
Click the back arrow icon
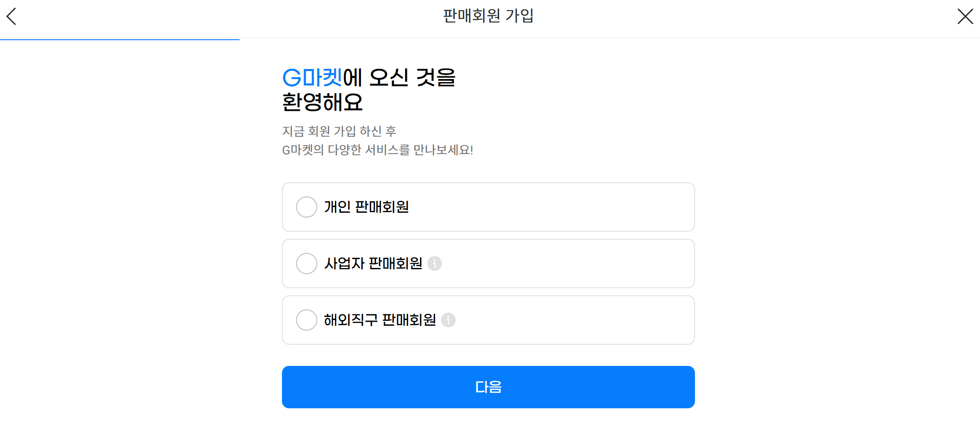click(x=11, y=17)
